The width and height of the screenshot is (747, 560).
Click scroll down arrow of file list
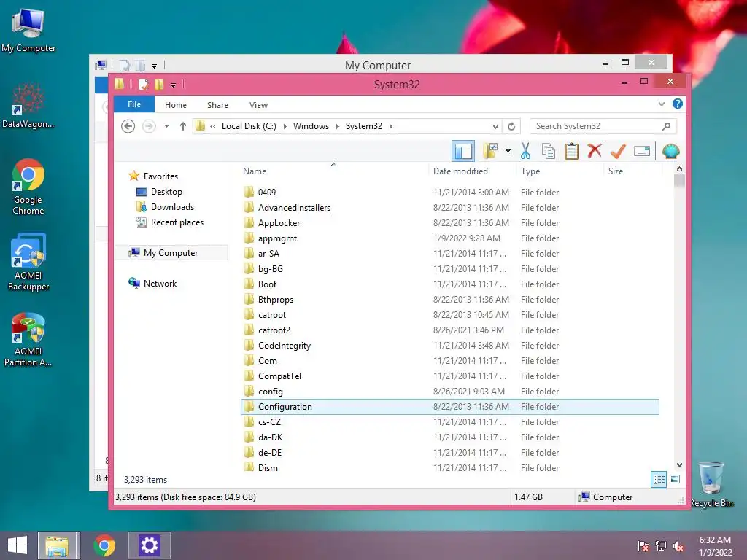click(x=679, y=465)
